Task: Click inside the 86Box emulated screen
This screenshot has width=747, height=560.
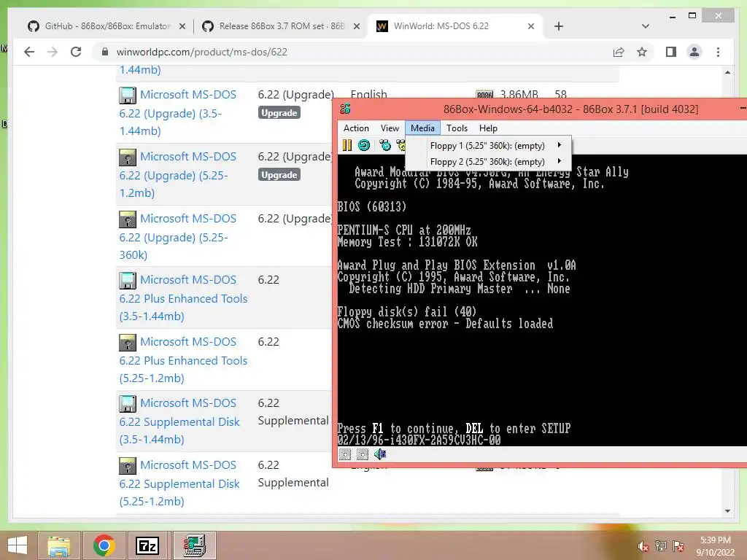Action: (x=542, y=300)
